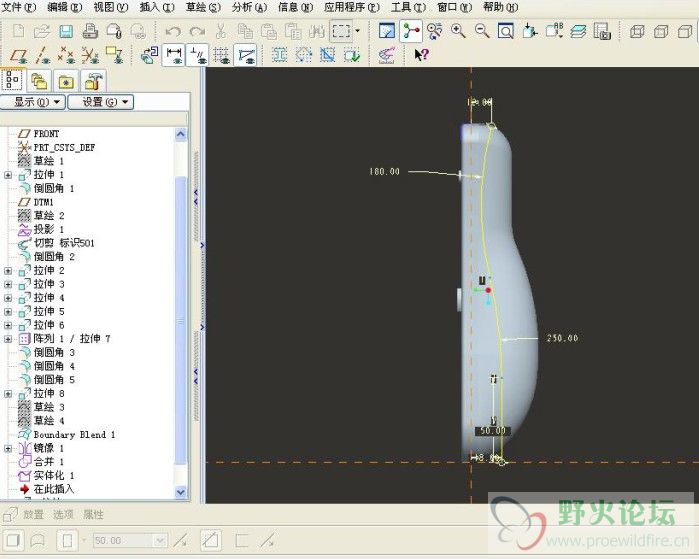
Task: Expand the 拉伸 2 feature
Action: pos(8,271)
